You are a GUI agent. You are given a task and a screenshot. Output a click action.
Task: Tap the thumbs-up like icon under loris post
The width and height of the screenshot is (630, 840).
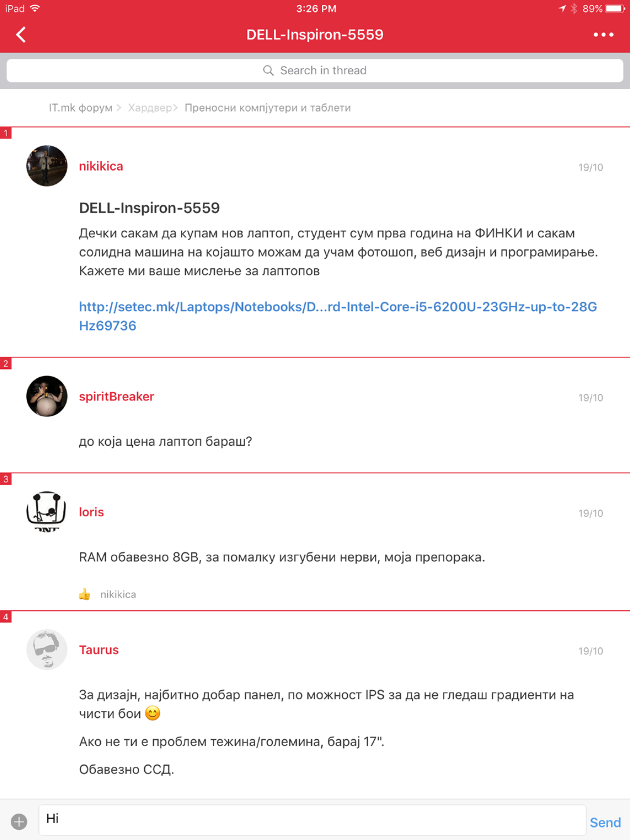click(84, 594)
